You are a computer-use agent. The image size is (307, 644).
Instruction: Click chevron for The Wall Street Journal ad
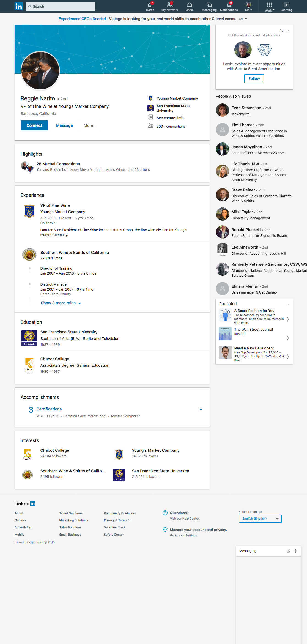[x=288, y=338]
